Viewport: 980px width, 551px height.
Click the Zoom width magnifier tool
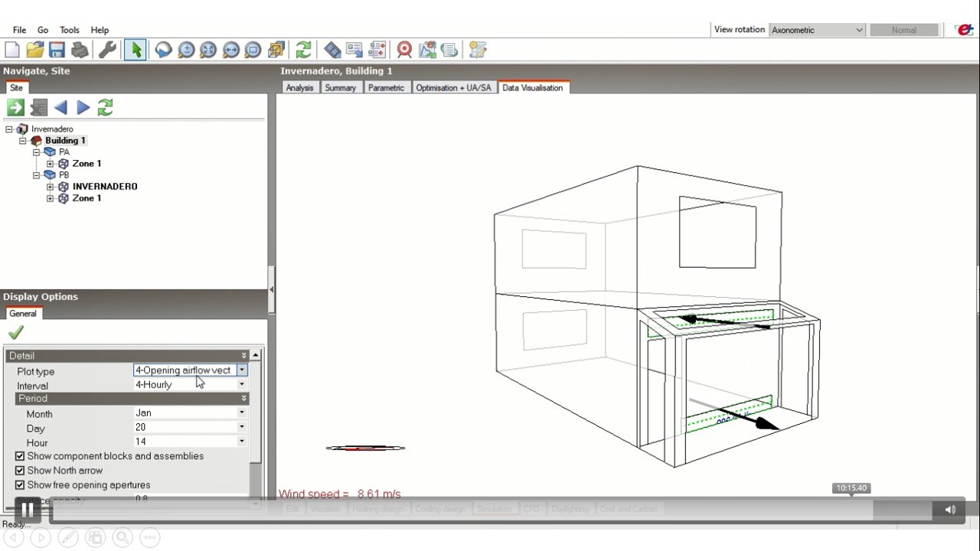tap(231, 51)
